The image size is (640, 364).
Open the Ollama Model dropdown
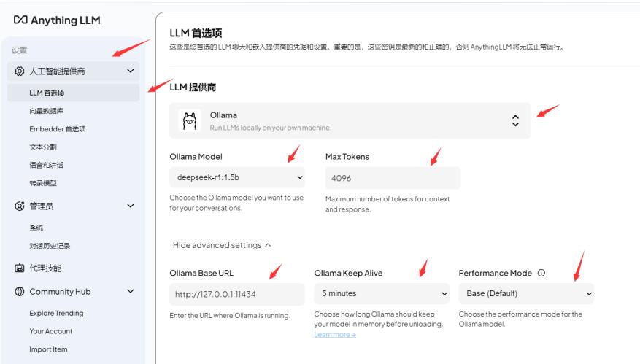click(x=237, y=177)
